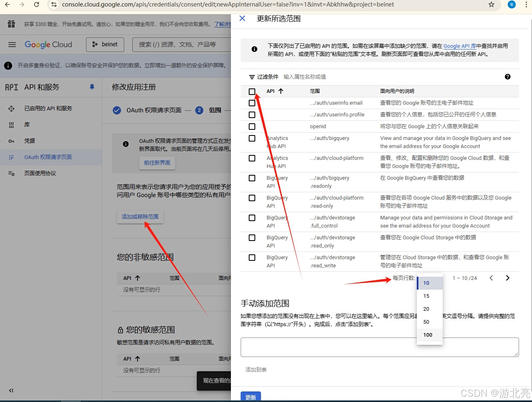Image resolution: width=532 pixels, height=402 pixels.
Task: Select 20 rows per page option
Action: pyautogui.click(x=430, y=309)
